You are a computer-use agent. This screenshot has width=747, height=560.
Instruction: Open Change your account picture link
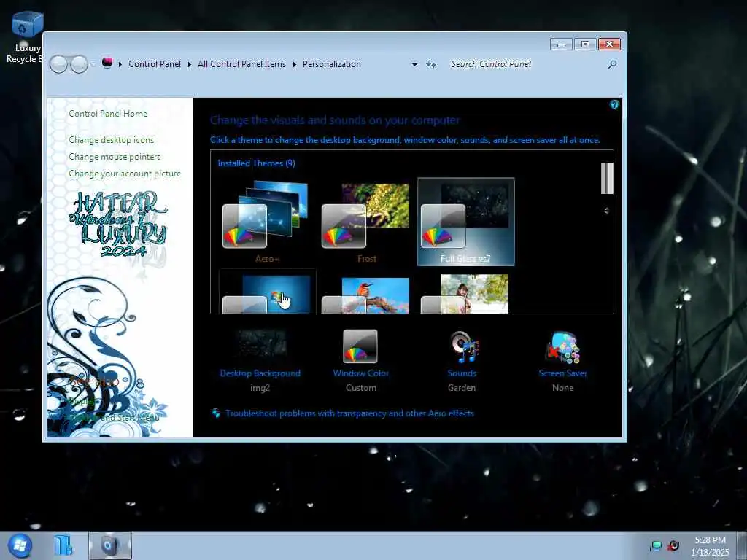click(125, 174)
